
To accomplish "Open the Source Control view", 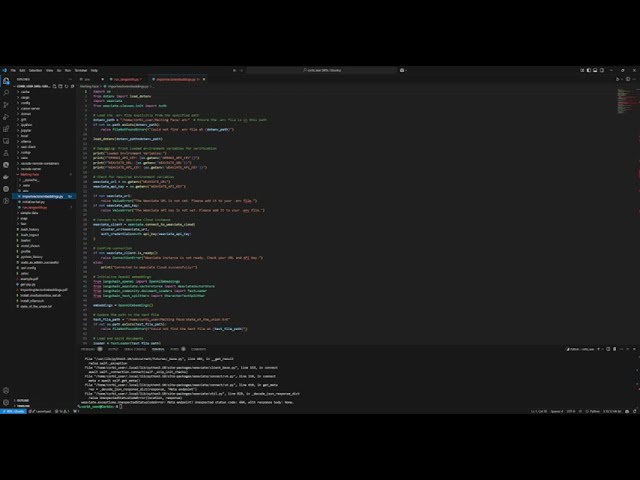I will point(6,105).
